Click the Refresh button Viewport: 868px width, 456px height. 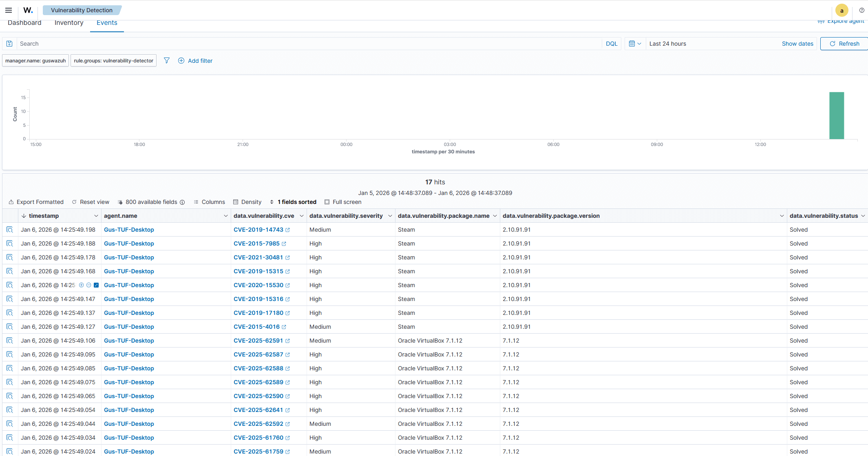(844, 44)
